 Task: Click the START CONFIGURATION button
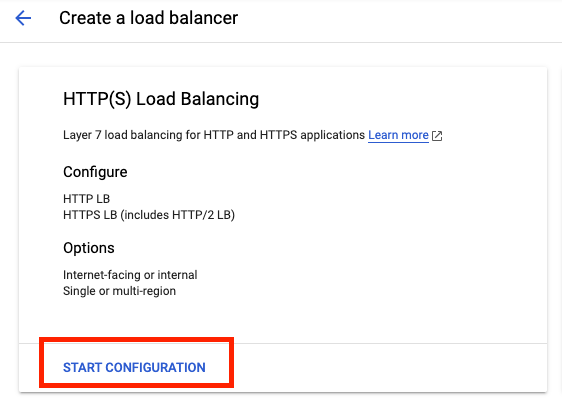click(x=134, y=367)
